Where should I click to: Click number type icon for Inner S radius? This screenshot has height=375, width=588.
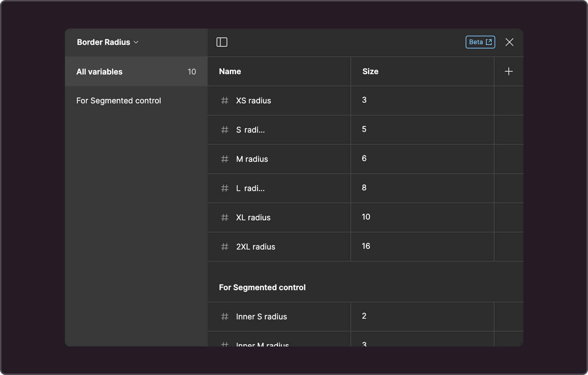pos(225,317)
